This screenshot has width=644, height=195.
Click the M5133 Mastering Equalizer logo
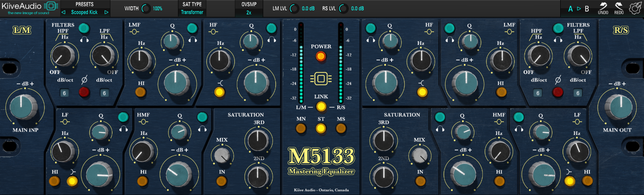(321, 161)
